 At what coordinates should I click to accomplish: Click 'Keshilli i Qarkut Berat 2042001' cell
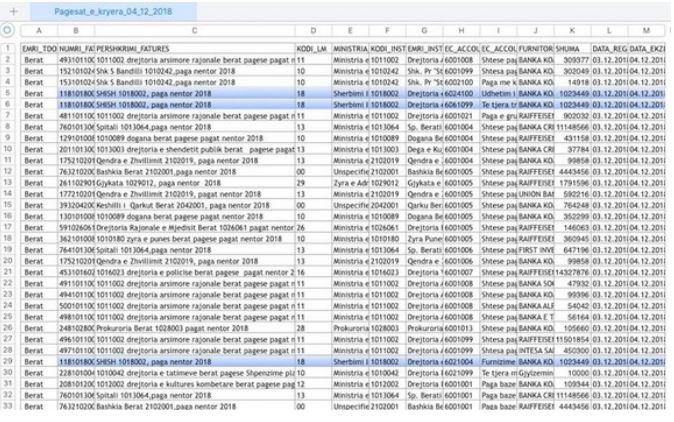tap(194, 205)
